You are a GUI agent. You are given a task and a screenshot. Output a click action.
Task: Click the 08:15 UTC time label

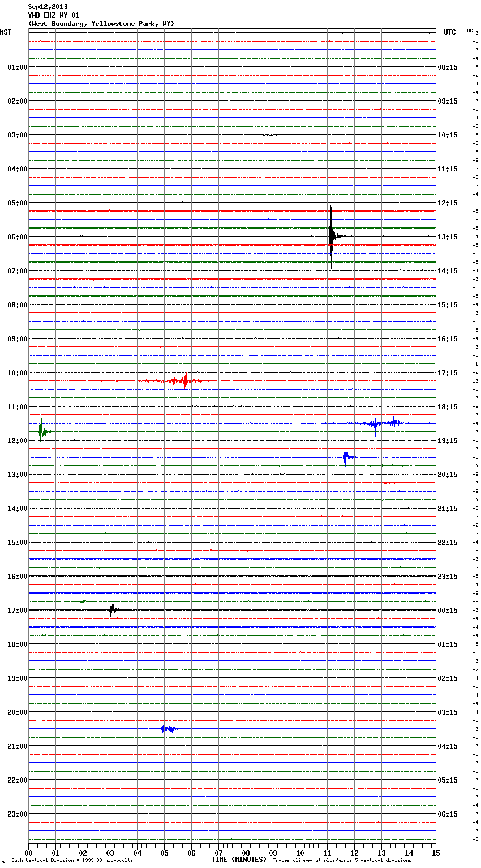pyautogui.click(x=448, y=67)
